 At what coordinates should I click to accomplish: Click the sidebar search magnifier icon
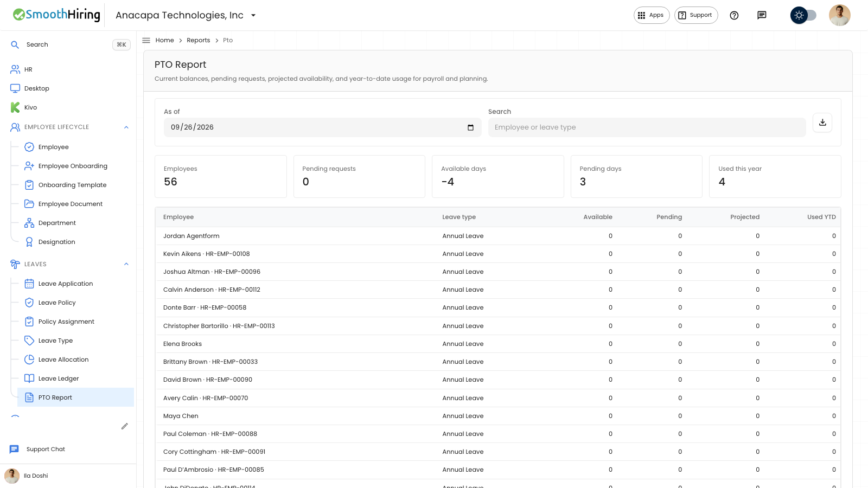pos(15,44)
